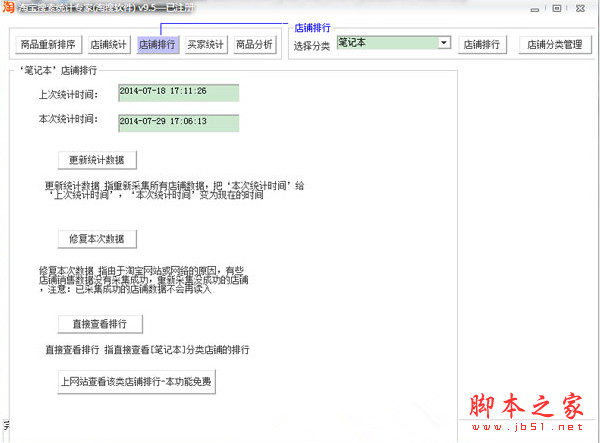Image resolution: width=600 pixels, height=443 pixels.
Task: Click the 本次统计时间: label
Action: click(x=68, y=119)
